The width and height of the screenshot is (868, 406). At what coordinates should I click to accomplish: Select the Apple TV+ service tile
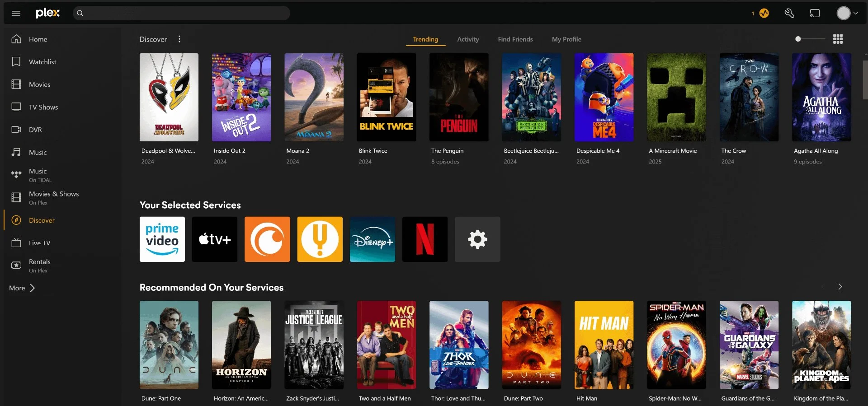click(215, 239)
